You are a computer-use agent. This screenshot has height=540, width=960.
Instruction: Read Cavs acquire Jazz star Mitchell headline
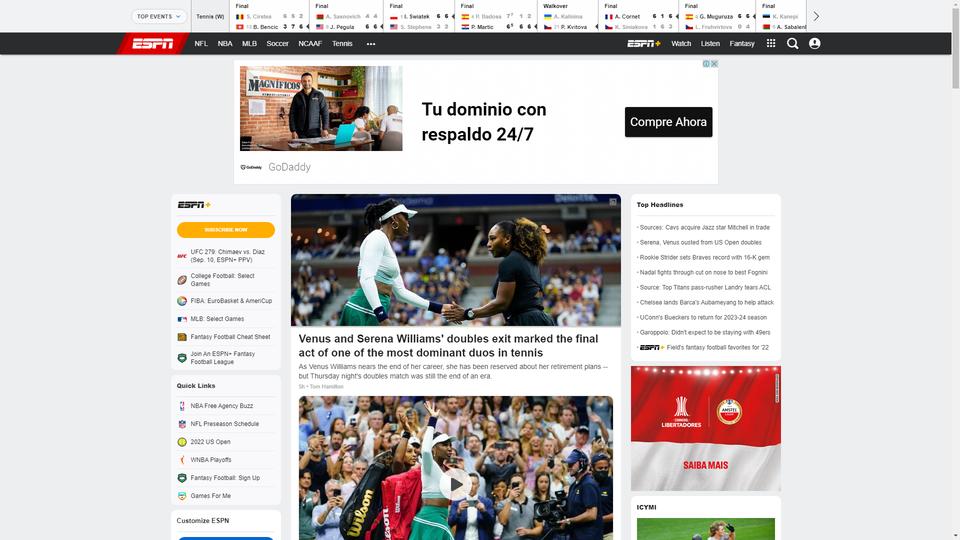tap(705, 227)
